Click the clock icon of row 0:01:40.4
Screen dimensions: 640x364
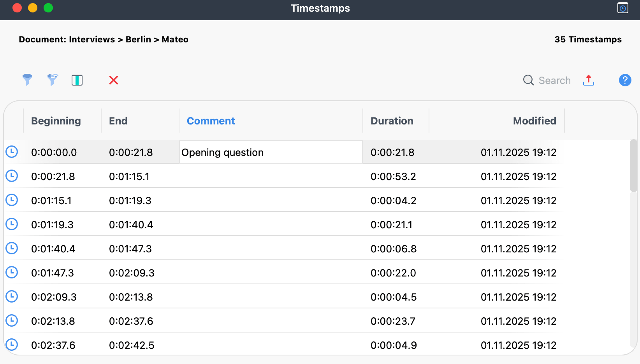tap(12, 248)
